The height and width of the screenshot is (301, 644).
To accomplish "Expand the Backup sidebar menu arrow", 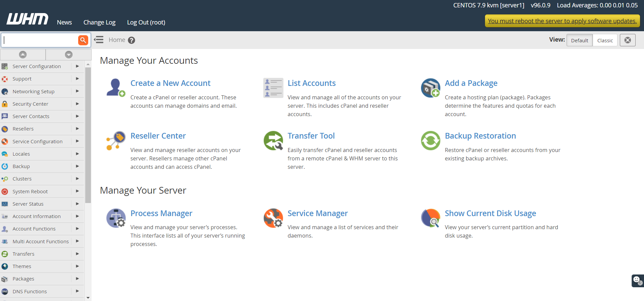I will click(77, 166).
